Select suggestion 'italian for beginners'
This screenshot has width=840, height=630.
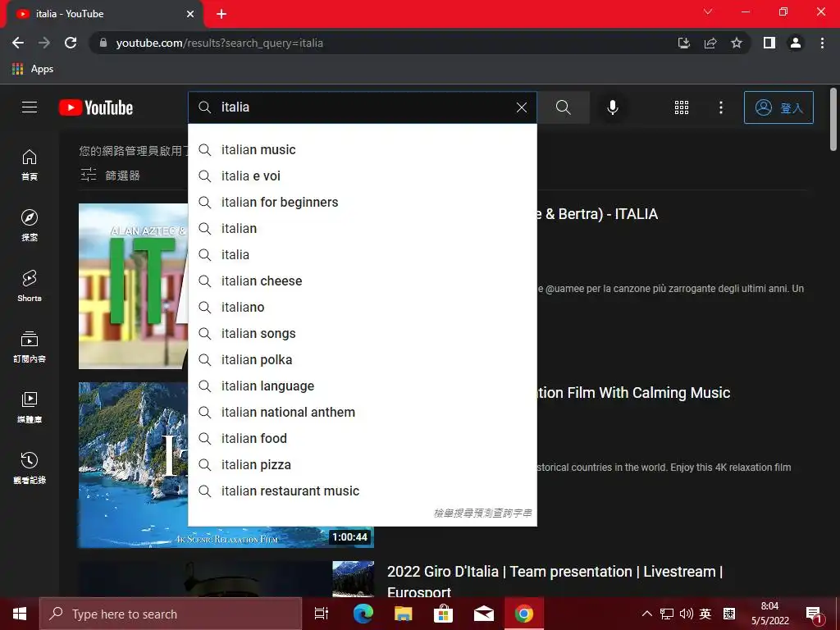click(x=362, y=202)
